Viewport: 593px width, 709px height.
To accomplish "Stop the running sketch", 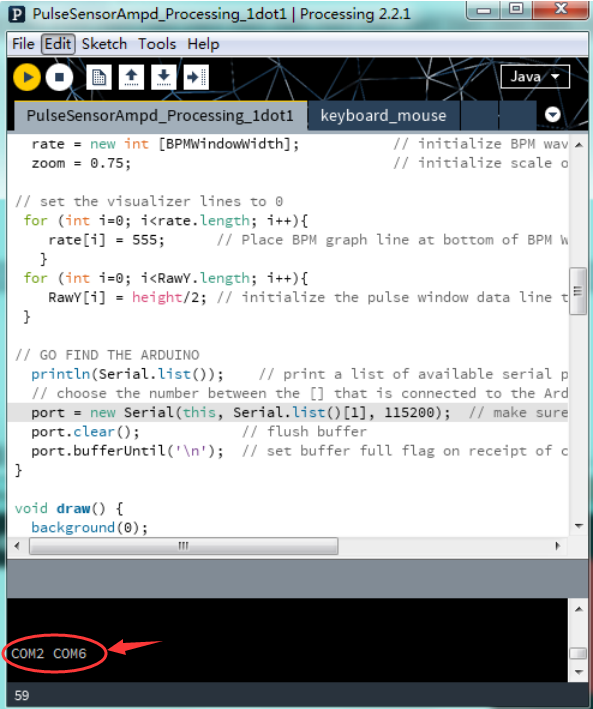I will (59, 77).
